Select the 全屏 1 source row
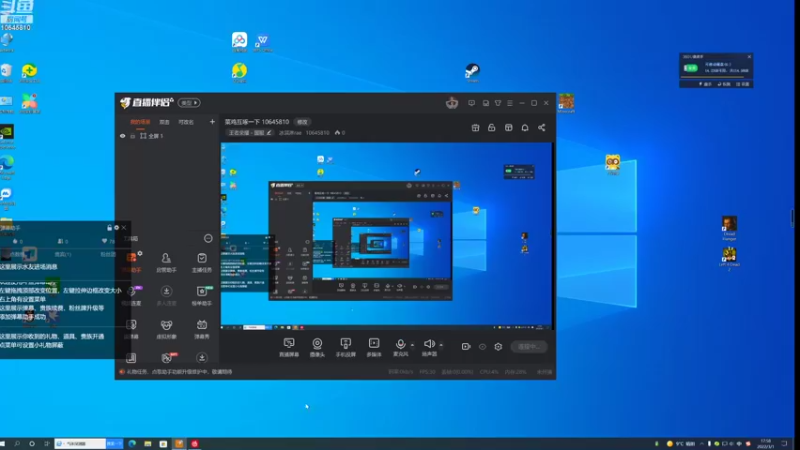The height and width of the screenshot is (450, 800). pos(168,136)
